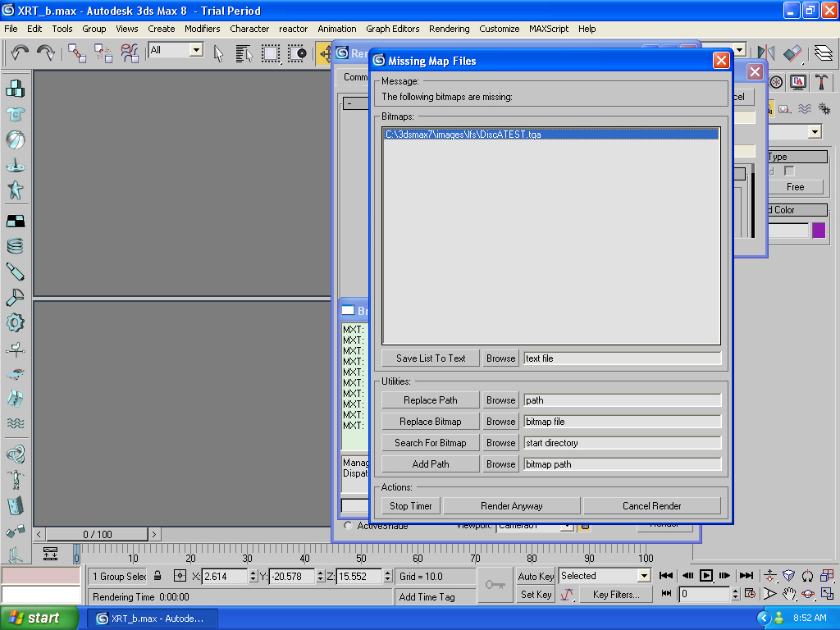The height and width of the screenshot is (630, 840).
Task: Select the DiscATEST.tga missing bitmap entry
Action: 551,135
